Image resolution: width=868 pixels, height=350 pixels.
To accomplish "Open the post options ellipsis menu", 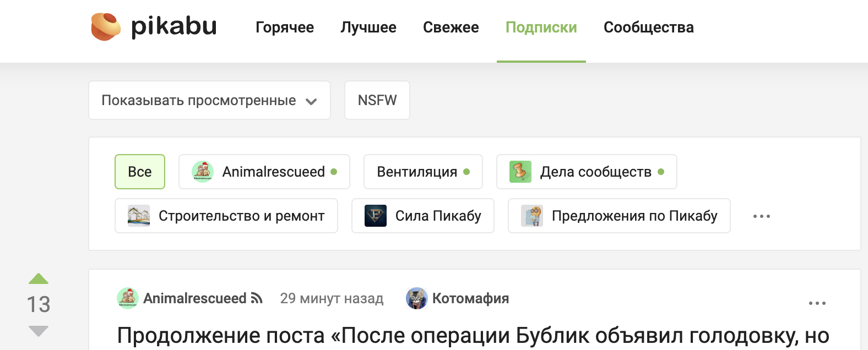I will [817, 303].
